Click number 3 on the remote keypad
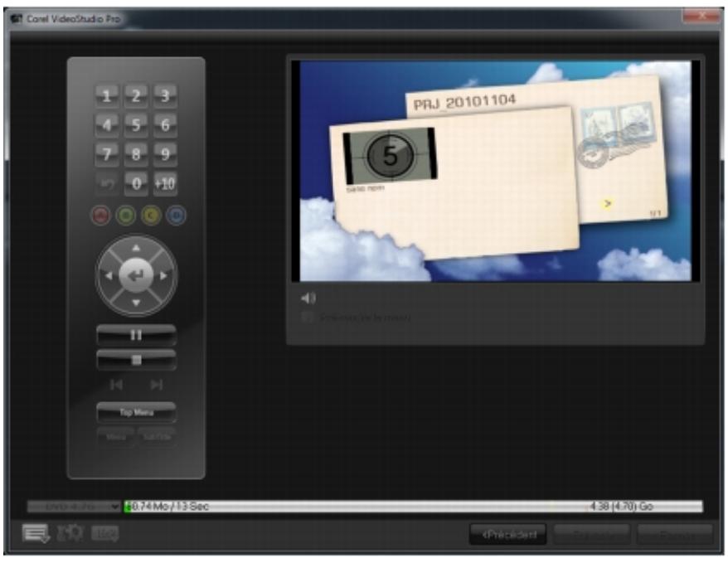 click(165, 96)
